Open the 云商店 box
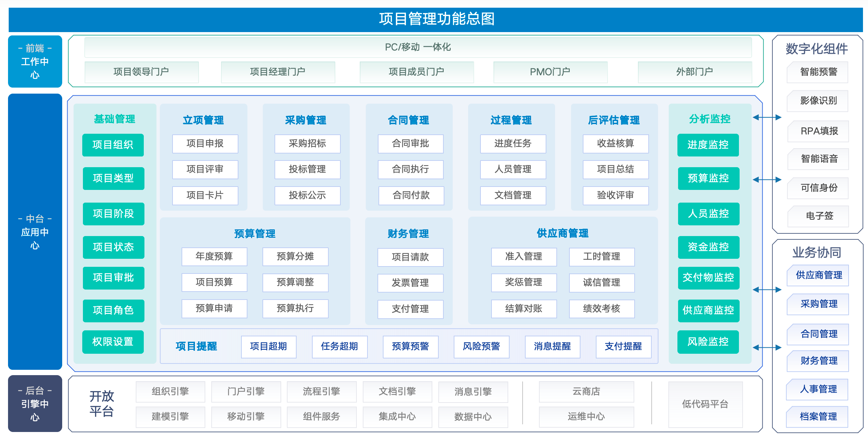 (x=586, y=392)
